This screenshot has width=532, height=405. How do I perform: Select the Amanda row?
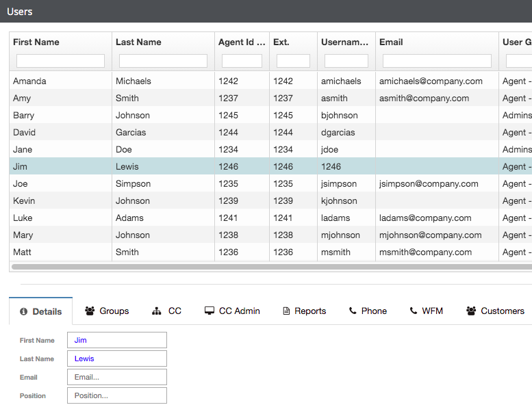pos(270,81)
